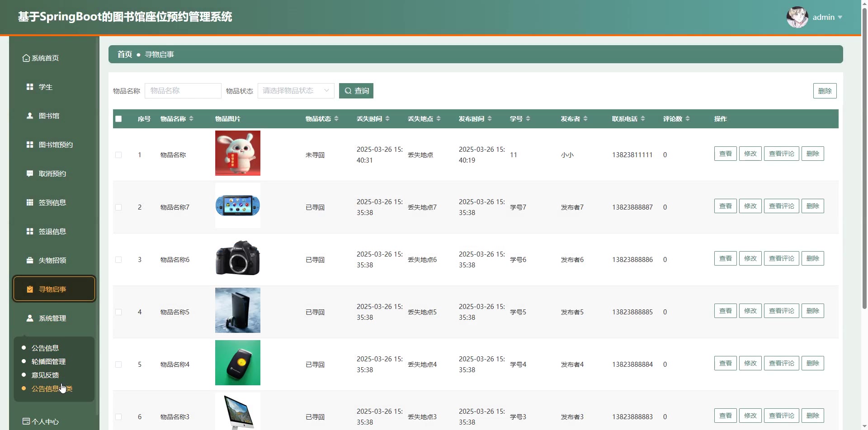Open the 物品状态 dropdown selector
This screenshot has width=868, height=430.
(296, 91)
